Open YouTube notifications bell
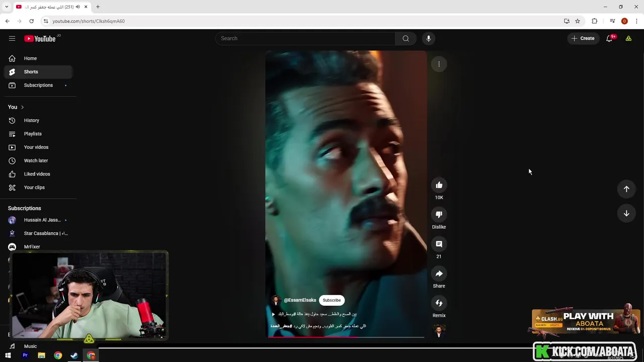Image resolution: width=644 pixels, height=362 pixels. [609, 38]
